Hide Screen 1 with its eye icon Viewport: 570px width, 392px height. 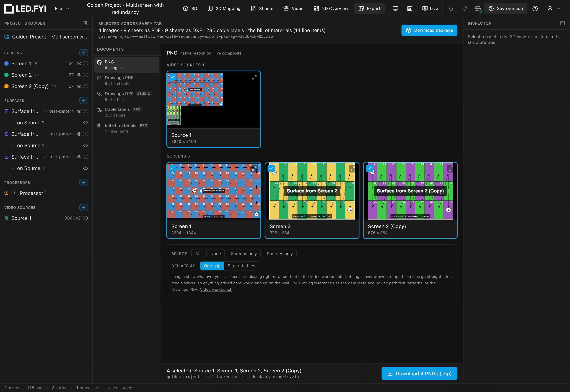pos(79,63)
